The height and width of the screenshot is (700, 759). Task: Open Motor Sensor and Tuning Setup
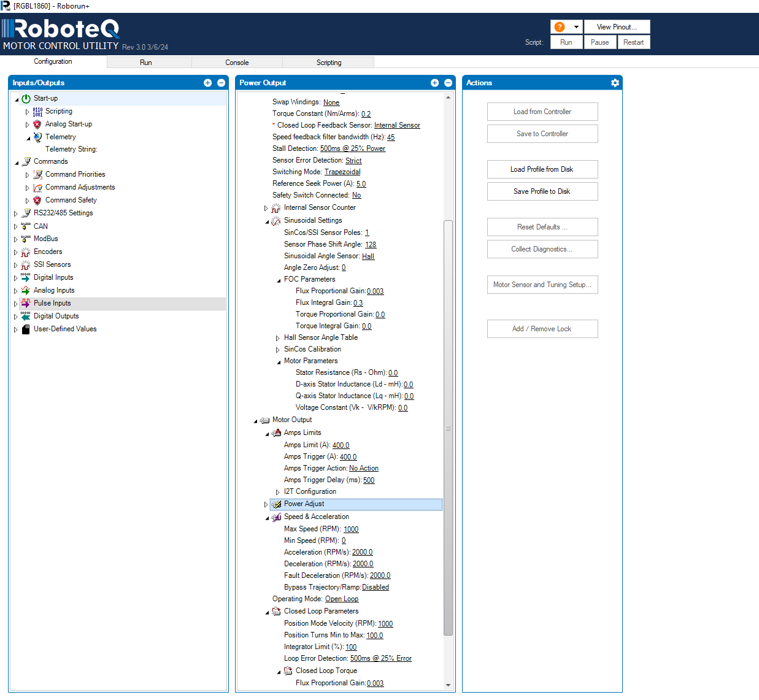[542, 285]
